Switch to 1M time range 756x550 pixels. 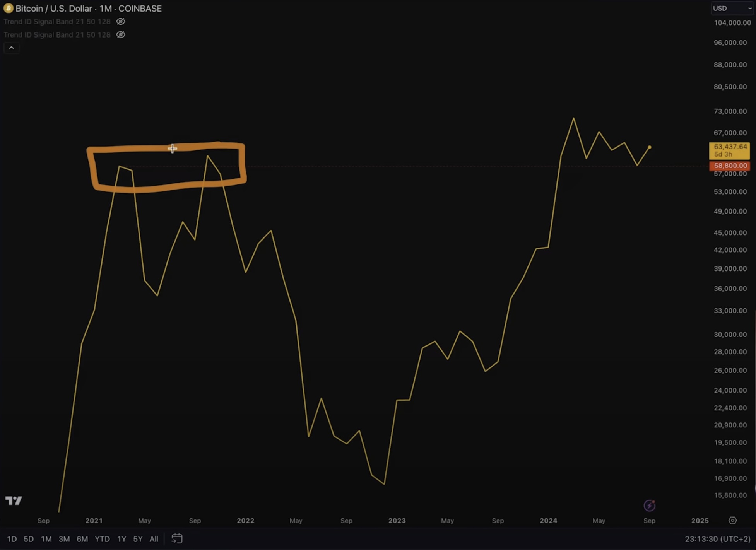pos(46,539)
